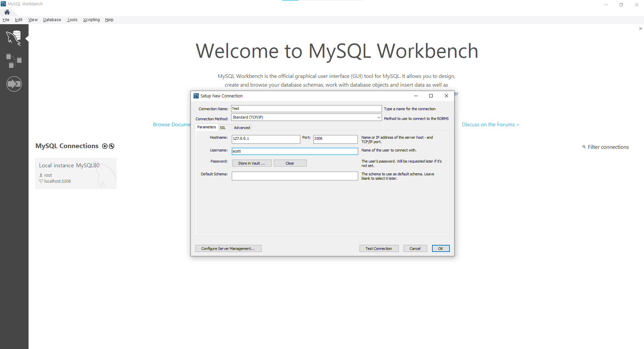Add a new MySQL connection plus icon
This screenshot has width=644, height=349.
click(105, 146)
